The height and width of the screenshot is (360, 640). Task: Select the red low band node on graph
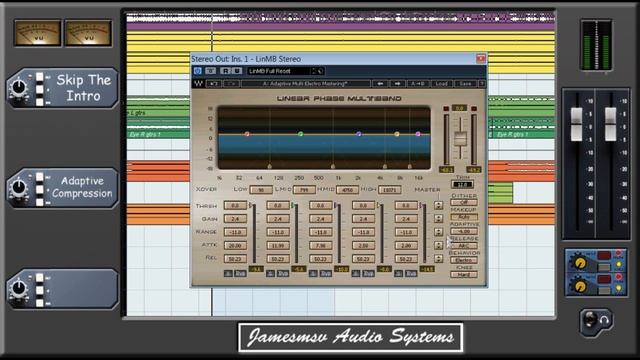(247, 134)
